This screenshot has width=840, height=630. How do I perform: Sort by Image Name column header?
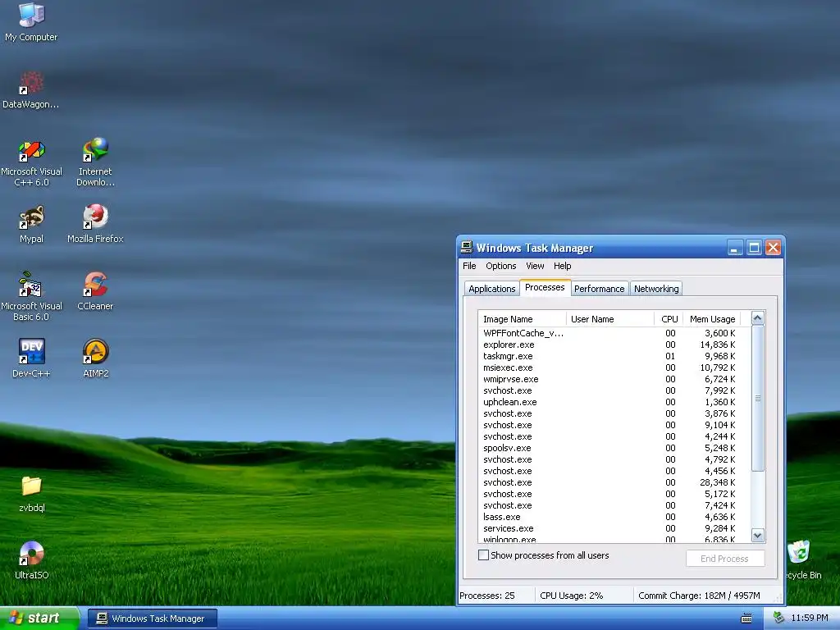coord(523,319)
